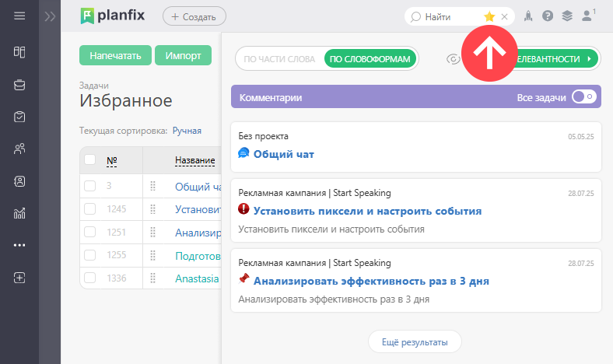Add new section with plus-square icon
Image resolution: width=613 pixels, height=364 pixels.
[x=19, y=278]
